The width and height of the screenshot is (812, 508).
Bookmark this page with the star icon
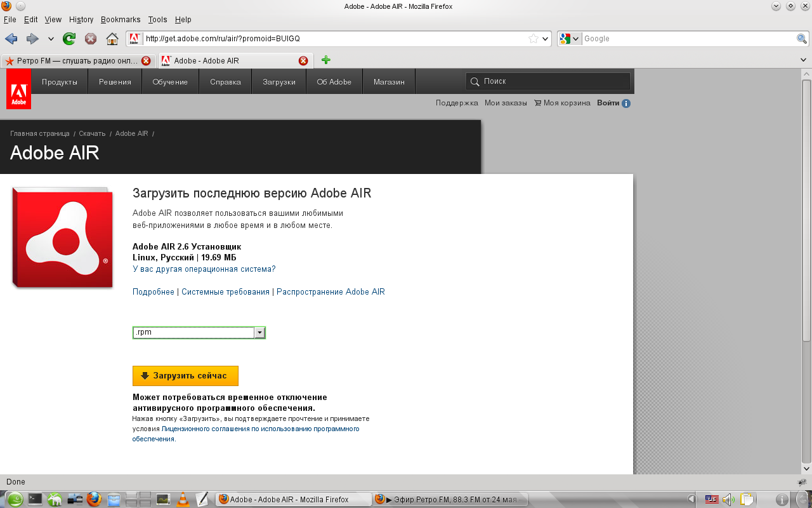[x=534, y=39]
